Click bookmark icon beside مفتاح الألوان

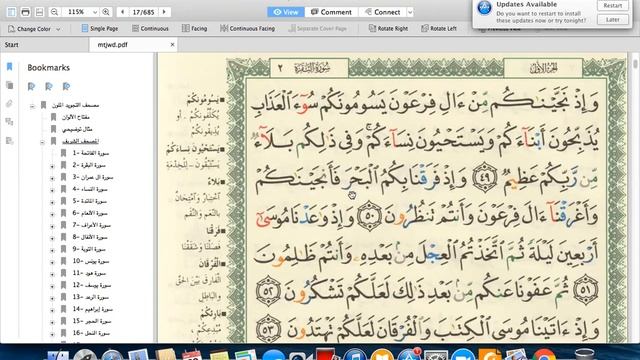53,117
